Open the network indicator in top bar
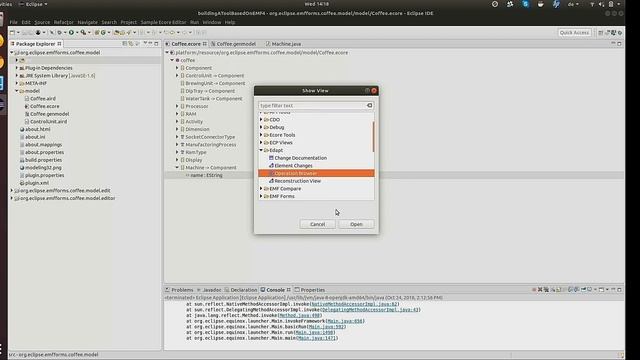Screen dimensions: 640x360 [x=592, y=4]
